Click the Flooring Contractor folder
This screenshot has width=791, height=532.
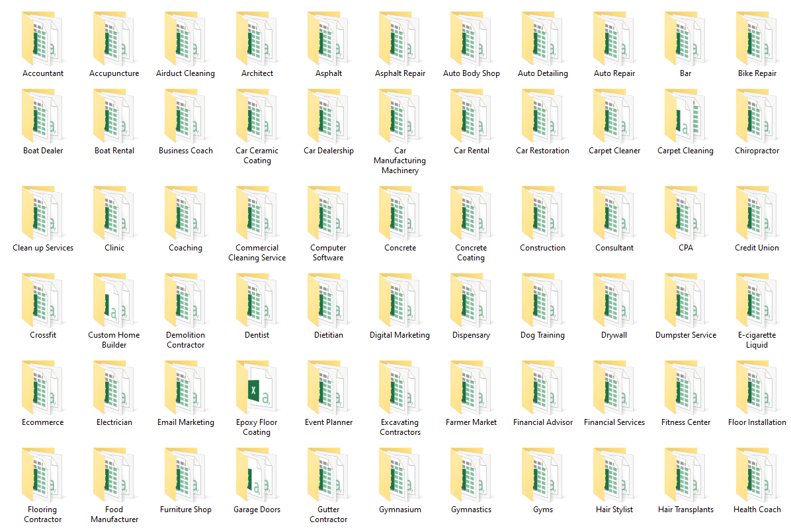42,475
